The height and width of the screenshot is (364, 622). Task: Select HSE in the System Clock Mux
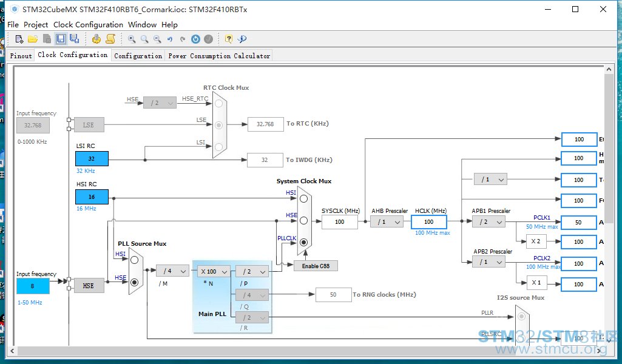303,220
